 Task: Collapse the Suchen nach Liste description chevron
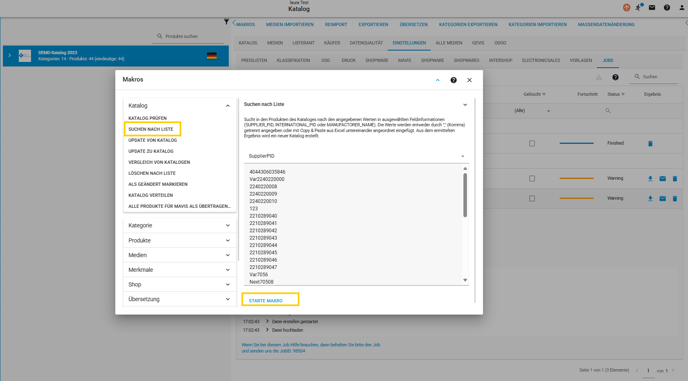coord(465,105)
